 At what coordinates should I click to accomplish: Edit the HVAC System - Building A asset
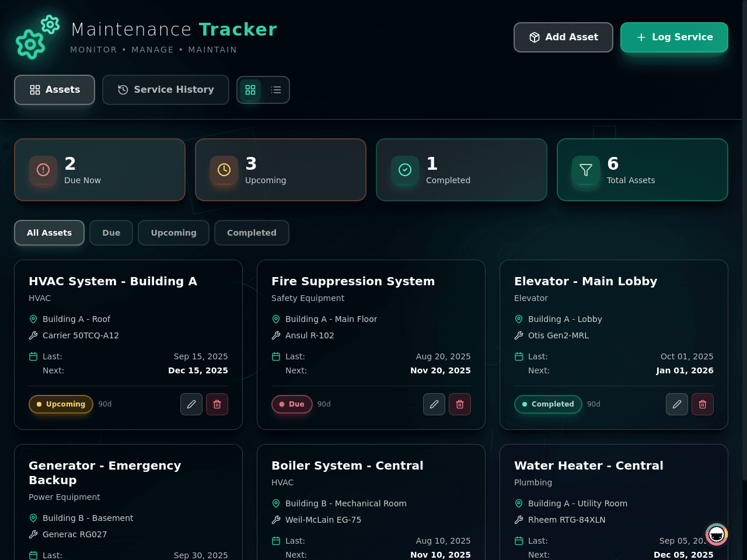[191, 404]
